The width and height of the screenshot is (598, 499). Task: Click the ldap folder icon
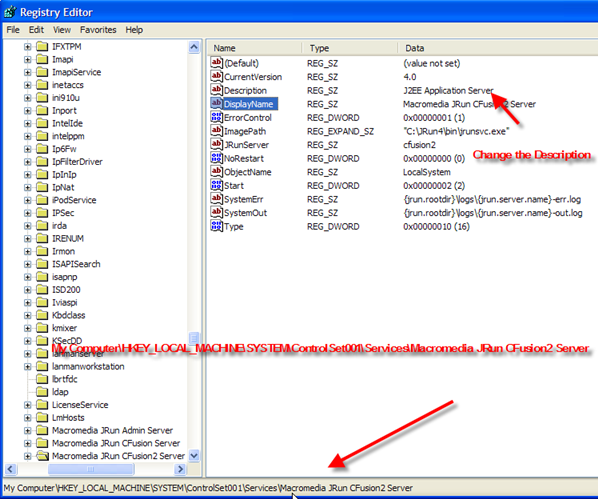pos(42,392)
